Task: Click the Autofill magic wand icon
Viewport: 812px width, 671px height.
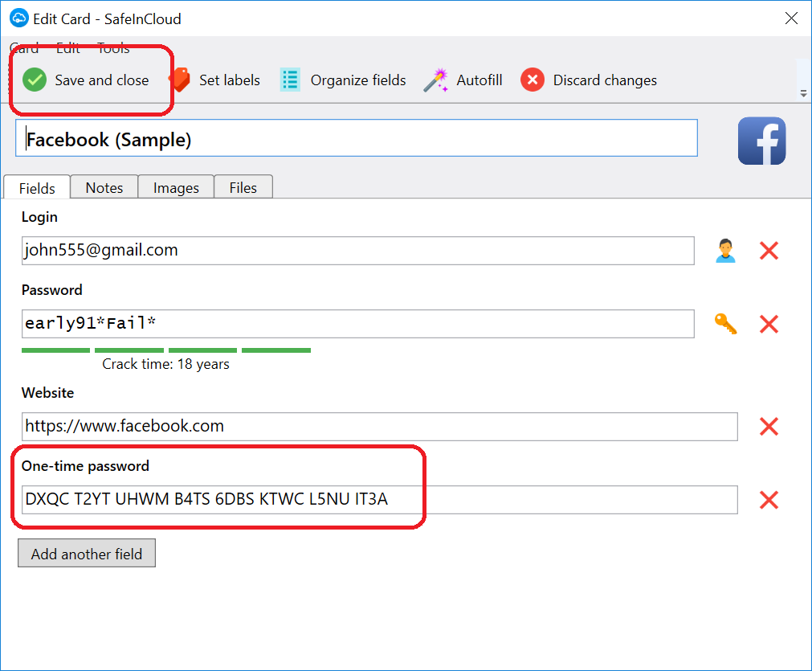Action: coord(435,80)
